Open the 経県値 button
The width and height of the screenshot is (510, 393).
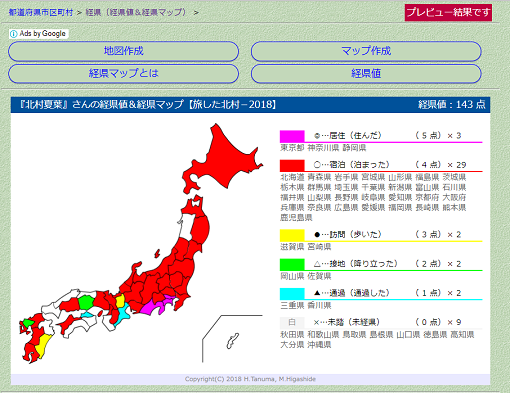366,73
